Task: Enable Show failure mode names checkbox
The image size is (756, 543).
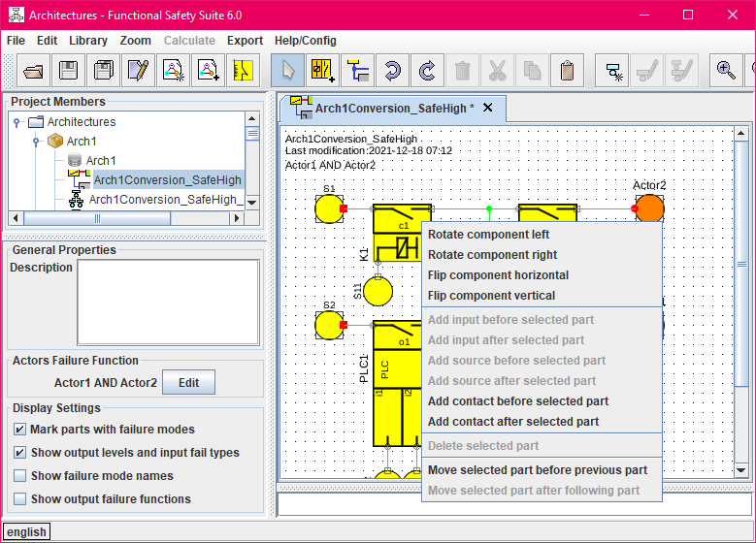Action: pyautogui.click(x=19, y=476)
